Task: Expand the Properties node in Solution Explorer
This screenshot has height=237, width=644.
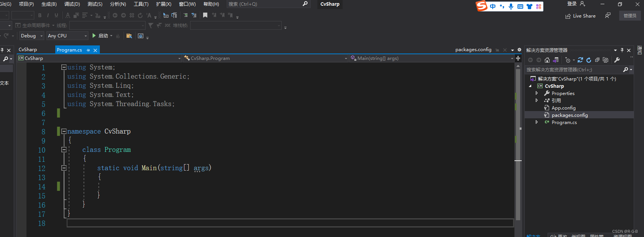Action: pyautogui.click(x=537, y=93)
